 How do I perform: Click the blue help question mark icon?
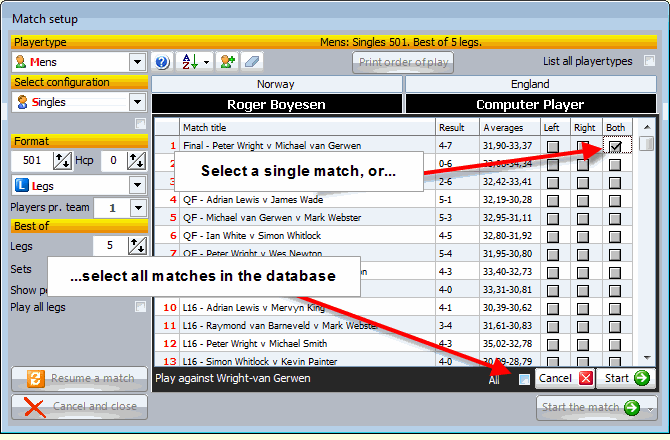[x=163, y=62]
